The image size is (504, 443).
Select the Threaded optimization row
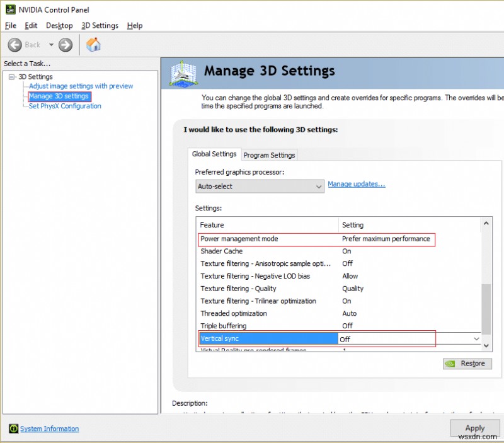tap(338, 313)
